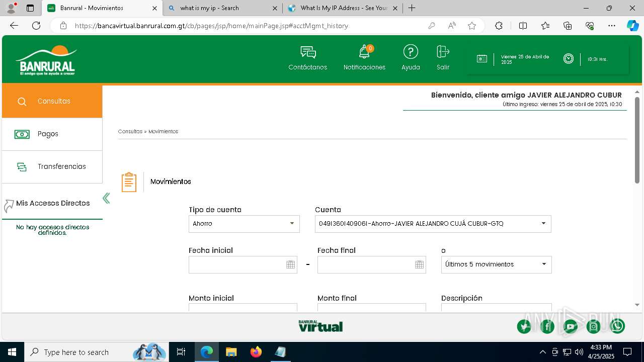Click the Windows search box
The image size is (644, 362).
click(x=96, y=352)
